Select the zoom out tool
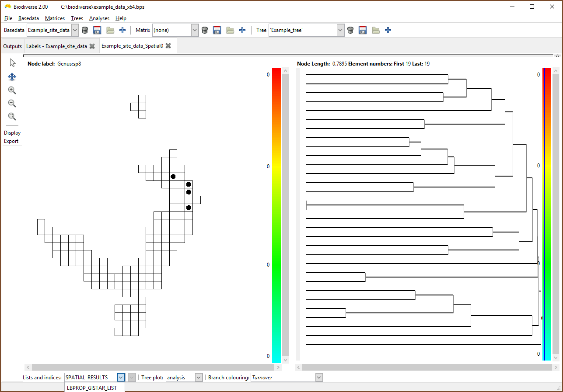 (12, 103)
